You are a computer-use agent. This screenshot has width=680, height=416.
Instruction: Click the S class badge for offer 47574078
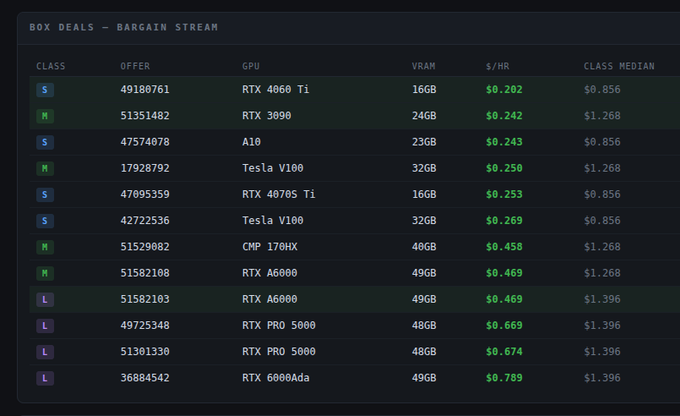(45, 142)
